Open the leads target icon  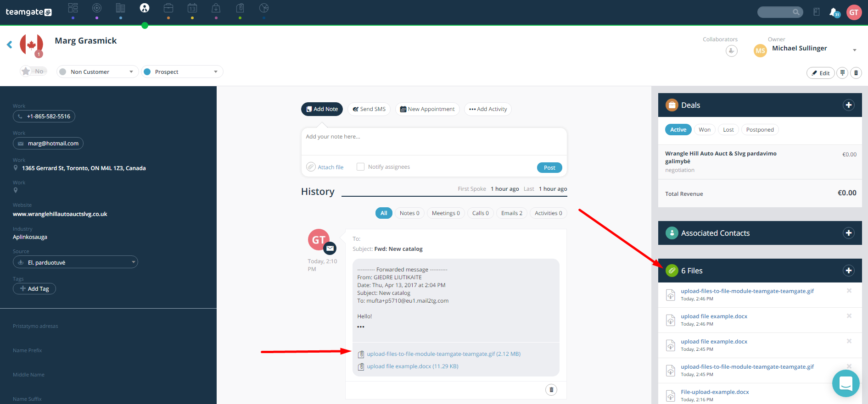click(x=97, y=8)
